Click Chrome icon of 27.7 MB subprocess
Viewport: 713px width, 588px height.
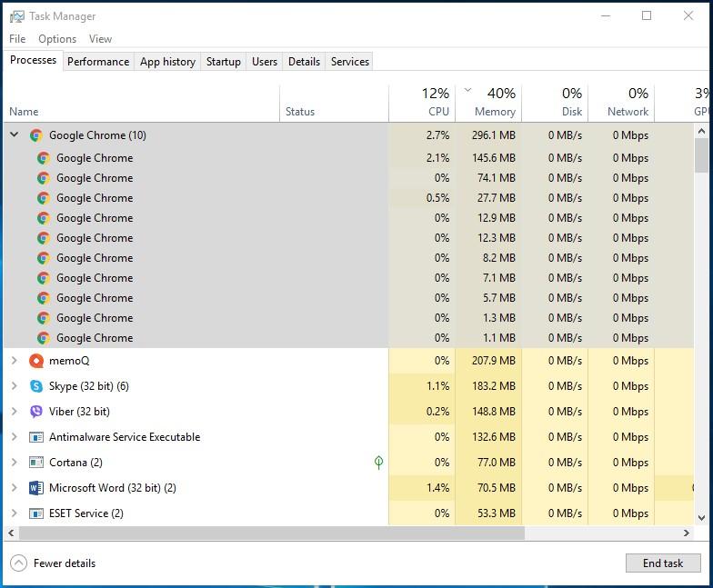click(44, 198)
